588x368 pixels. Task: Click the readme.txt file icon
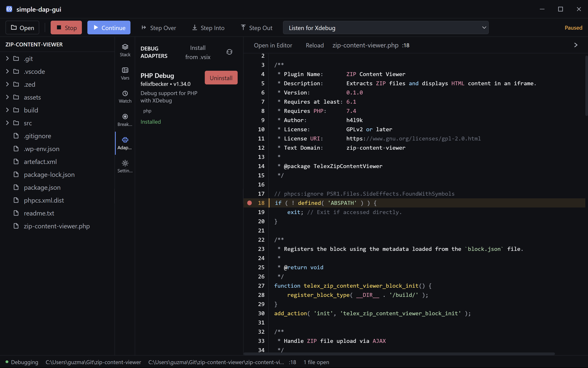16,213
